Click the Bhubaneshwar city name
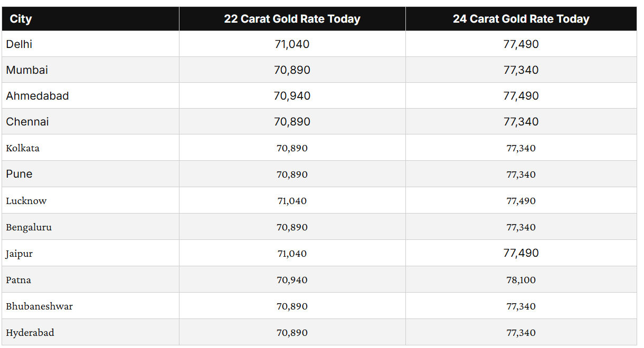This screenshot has height=348, width=644. coord(40,306)
